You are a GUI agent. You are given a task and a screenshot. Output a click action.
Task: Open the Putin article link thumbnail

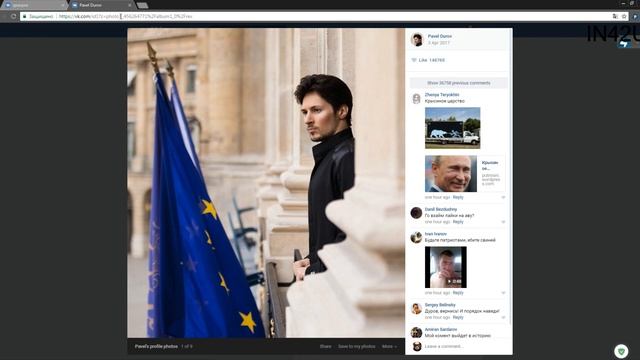click(451, 173)
